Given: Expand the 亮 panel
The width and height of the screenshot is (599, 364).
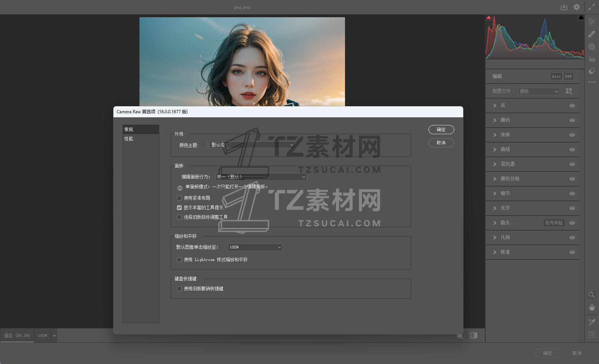Looking at the screenshot, I should tap(495, 106).
